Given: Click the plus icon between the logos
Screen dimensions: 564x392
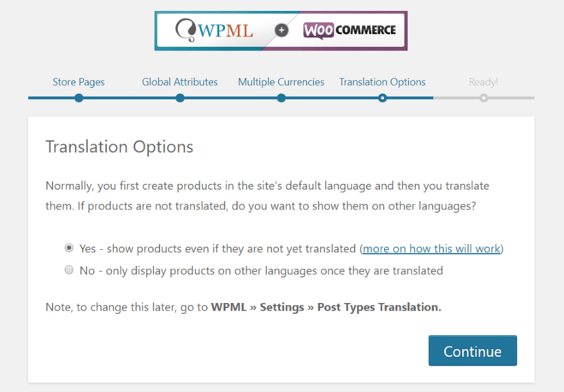Looking at the screenshot, I should 282,30.
